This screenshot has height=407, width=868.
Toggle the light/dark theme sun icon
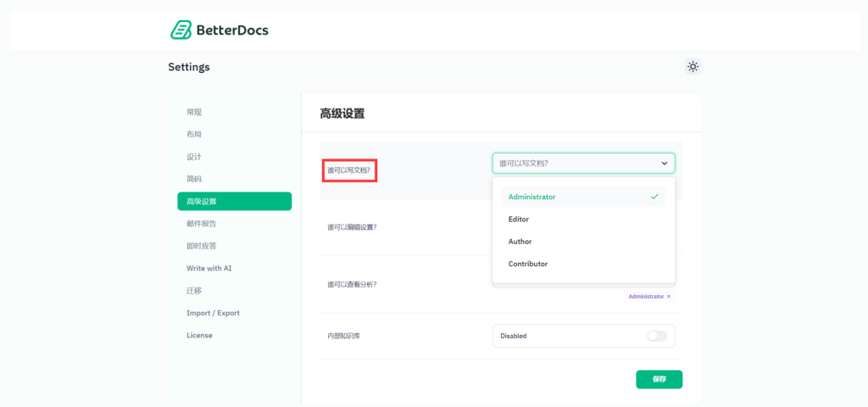click(693, 66)
